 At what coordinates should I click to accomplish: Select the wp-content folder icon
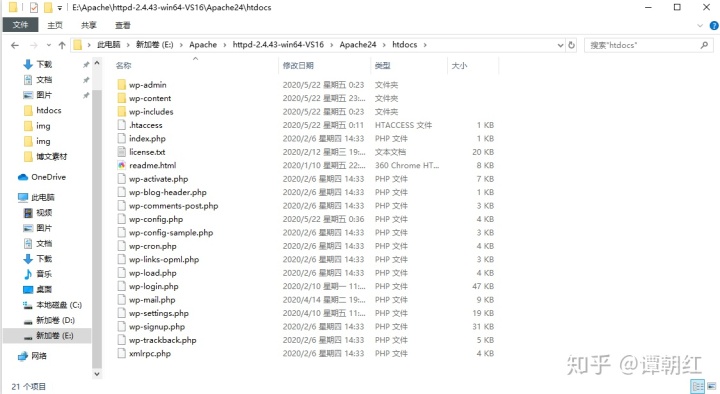coord(122,98)
